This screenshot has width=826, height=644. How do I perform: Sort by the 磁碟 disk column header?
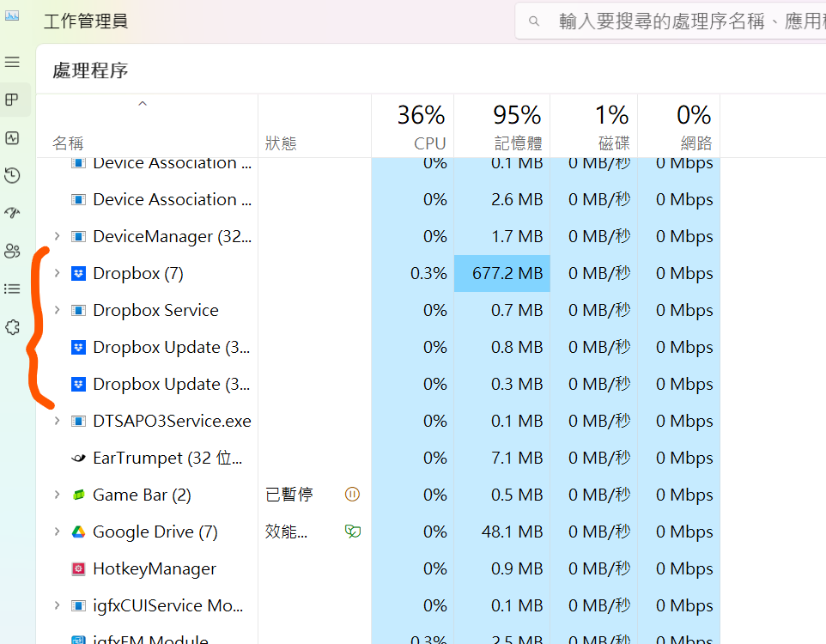tap(594, 126)
